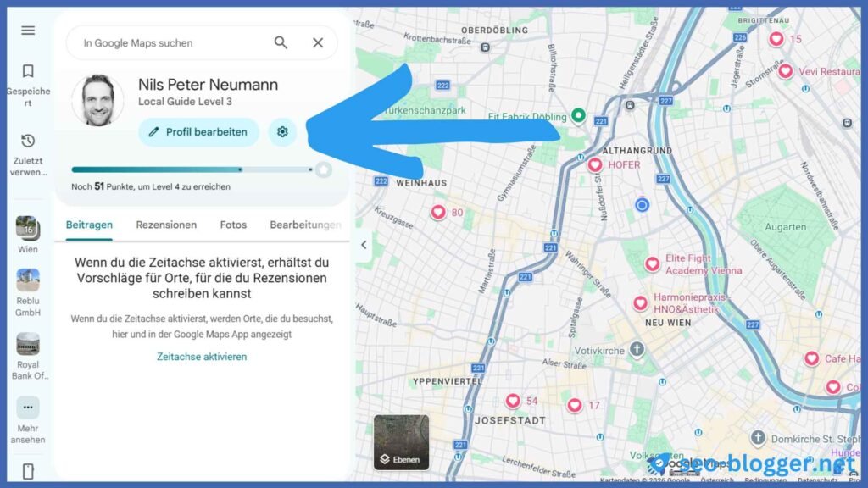The image size is (868, 488).
Task: Click the Vevi Restaurant heart marker
Action: click(785, 71)
